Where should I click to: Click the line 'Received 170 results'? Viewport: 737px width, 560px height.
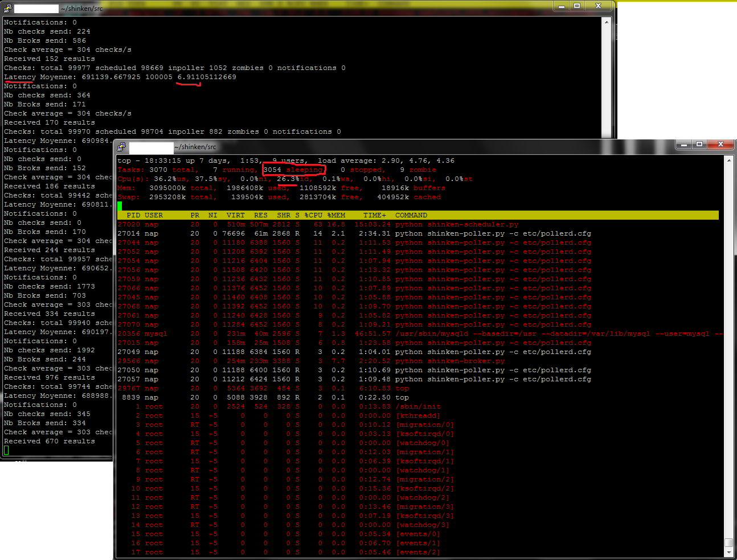[x=50, y=122]
